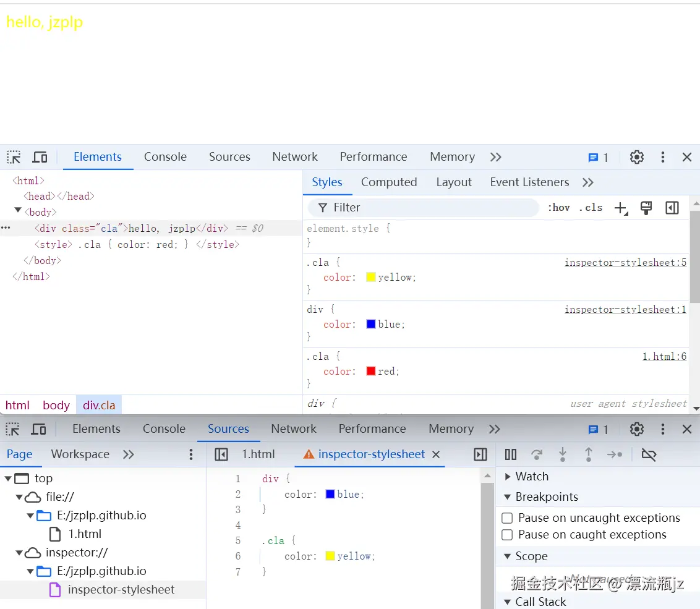Open three-dot menu in lower DevTools
Screen dimensions: 700x609
tap(662, 429)
